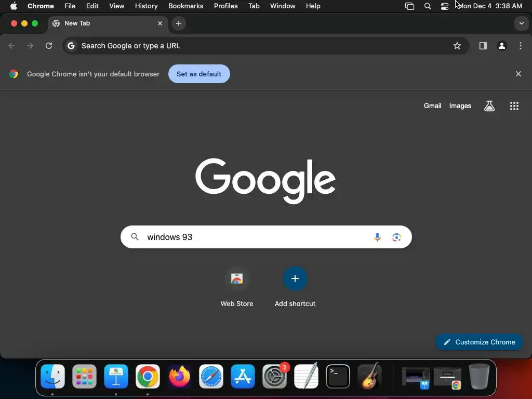The image size is (532, 399).
Task: Launch GarageBand from the Dock
Action: pyautogui.click(x=369, y=377)
